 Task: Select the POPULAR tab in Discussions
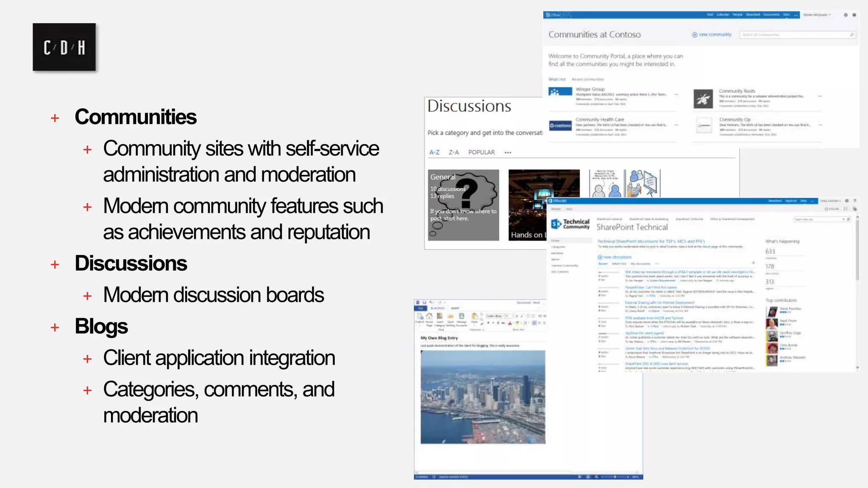(481, 152)
